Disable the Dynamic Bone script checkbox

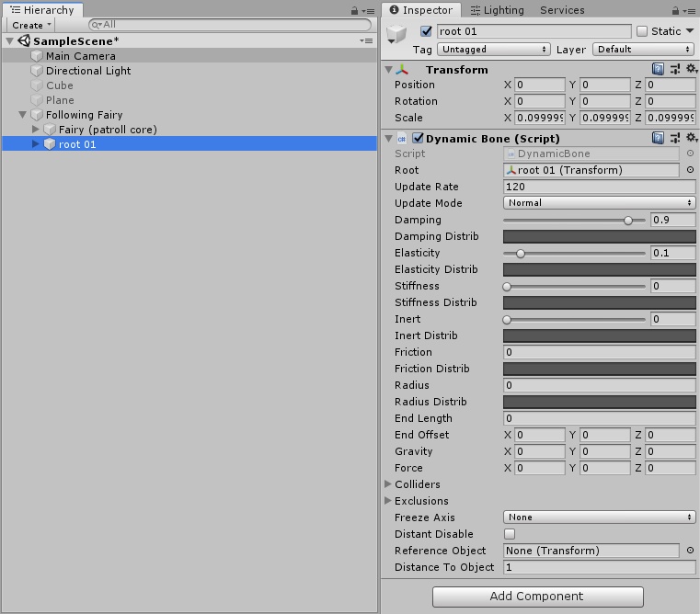tap(418, 138)
